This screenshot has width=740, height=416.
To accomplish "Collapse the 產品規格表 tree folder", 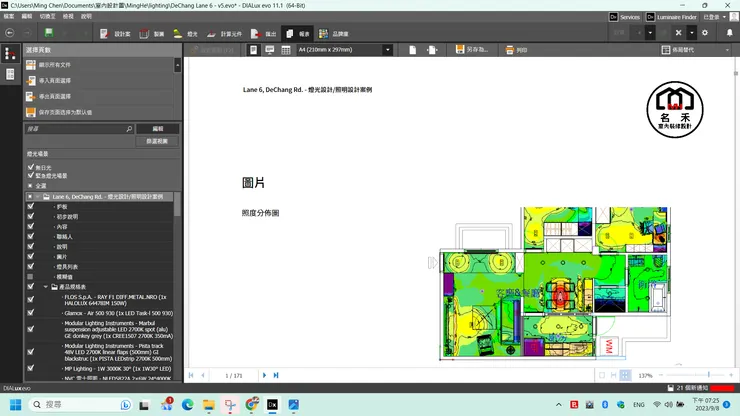I will coord(46,286).
